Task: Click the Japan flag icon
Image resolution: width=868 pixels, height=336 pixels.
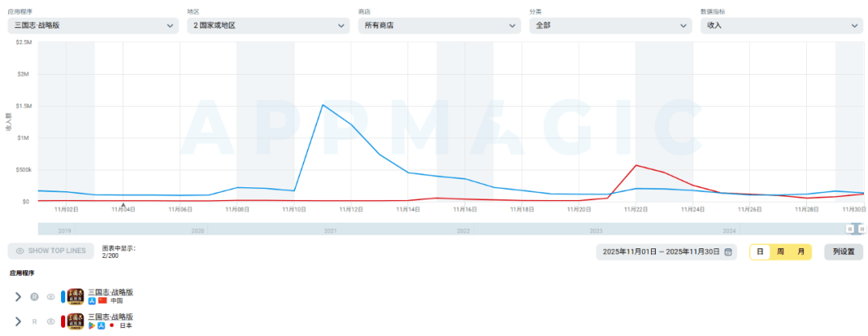Action: tap(112, 326)
